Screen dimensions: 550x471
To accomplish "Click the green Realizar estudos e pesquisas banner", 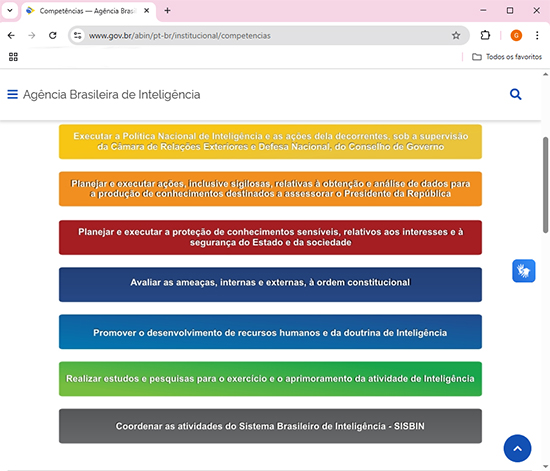I will point(270,379).
